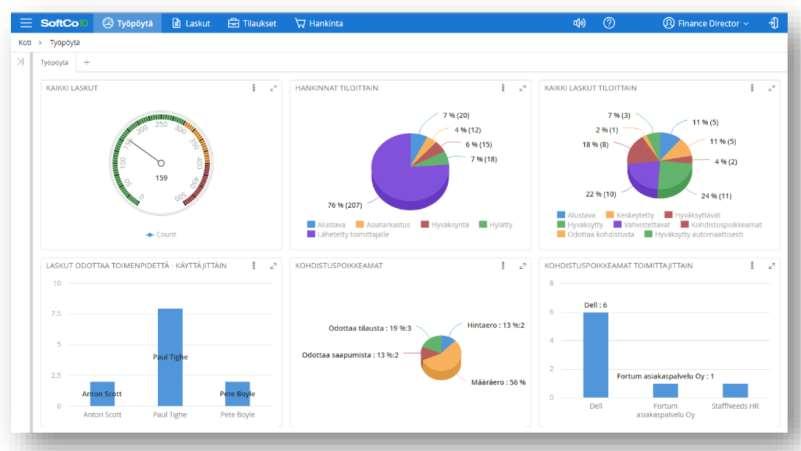This screenshot has width=801, height=451.
Task: Open the hamburger menu icon
Action: [x=26, y=23]
